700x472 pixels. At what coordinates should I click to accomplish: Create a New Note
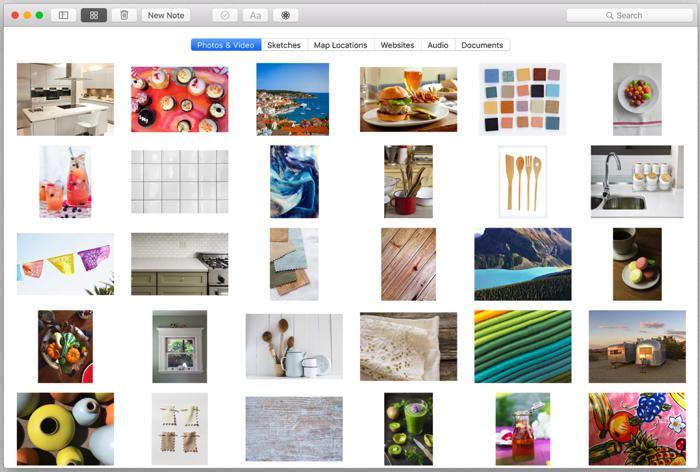166,15
